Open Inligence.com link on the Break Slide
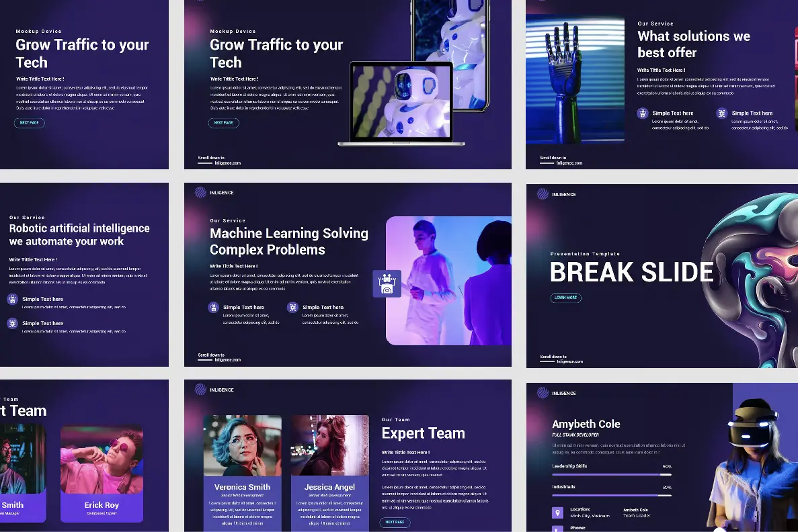Image resolution: width=798 pixels, height=532 pixels. pyautogui.click(x=569, y=361)
